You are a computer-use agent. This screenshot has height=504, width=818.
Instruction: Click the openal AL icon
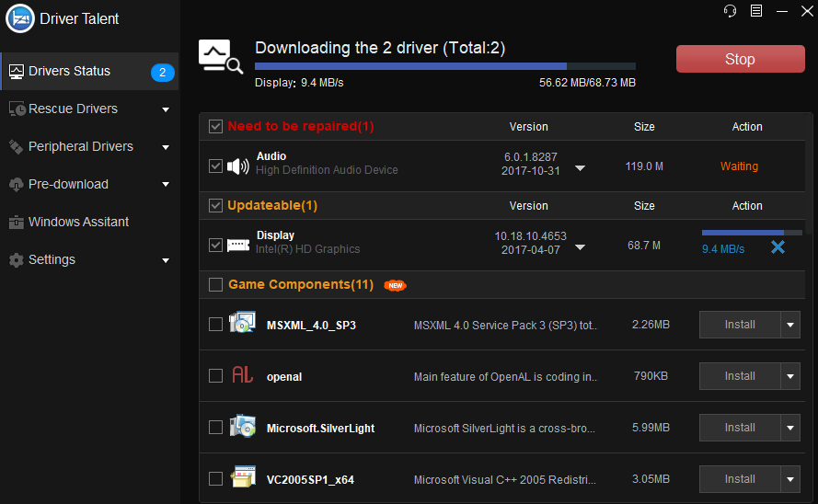(243, 374)
